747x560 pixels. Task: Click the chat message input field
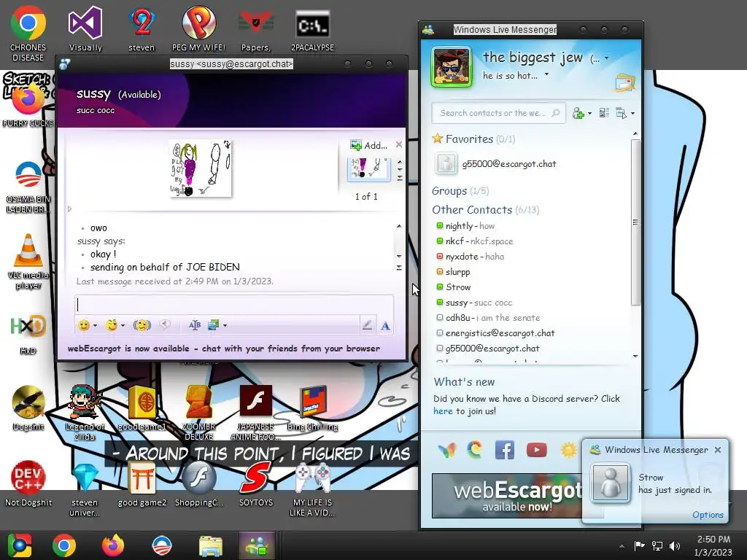(234, 305)
